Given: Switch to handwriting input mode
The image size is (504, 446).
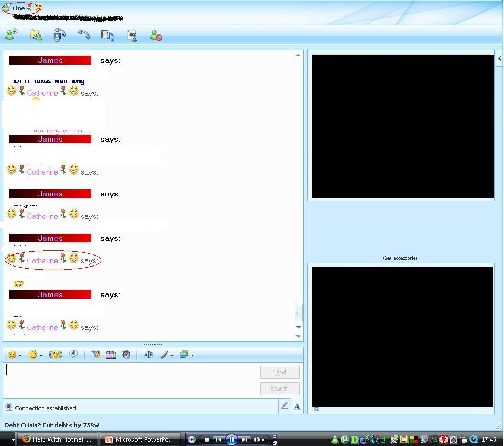Looking at the screenshot, I should click(x=284, y=406).
